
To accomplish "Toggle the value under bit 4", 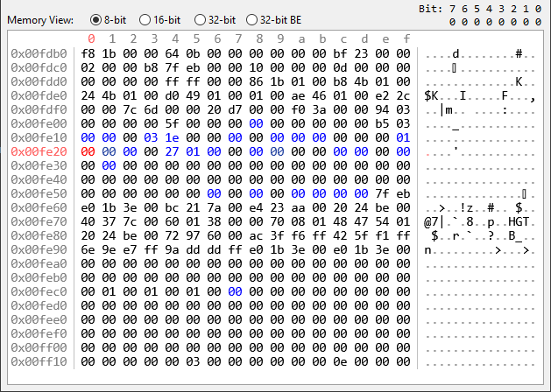I will (x=489, y=22).
